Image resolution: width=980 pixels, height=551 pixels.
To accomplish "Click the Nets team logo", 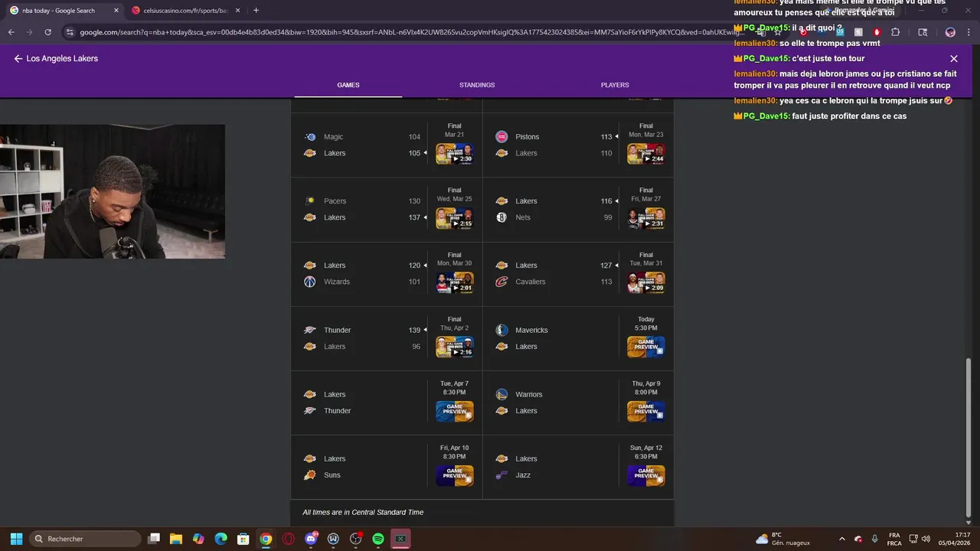I will pos(501,217).
